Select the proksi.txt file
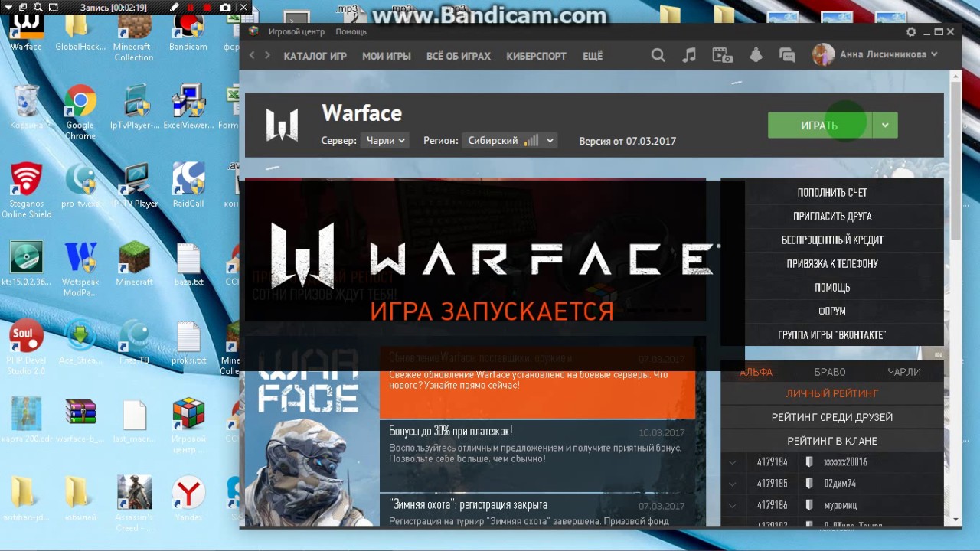 click(188, 342)
